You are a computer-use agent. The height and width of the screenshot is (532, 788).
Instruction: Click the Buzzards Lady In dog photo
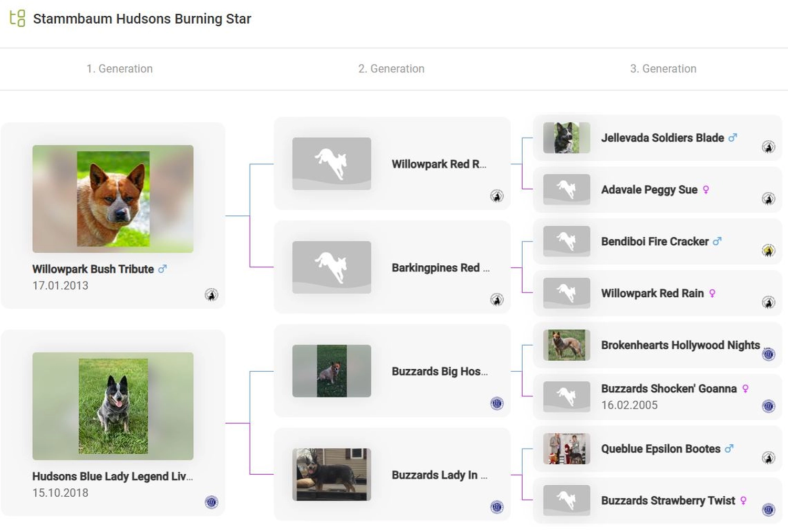(x=331, y=474)
